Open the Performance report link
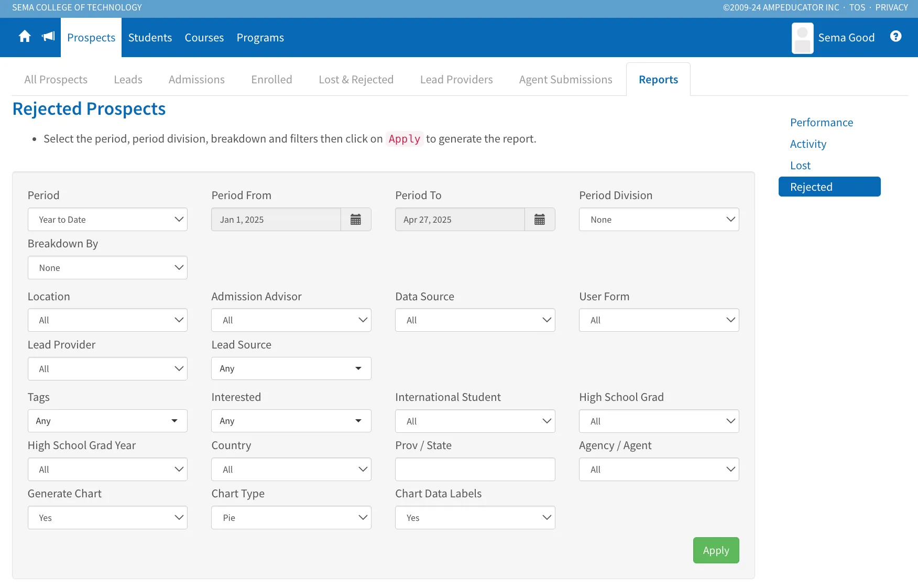This screenshot has height=588, width=918. tap(822, 123)
